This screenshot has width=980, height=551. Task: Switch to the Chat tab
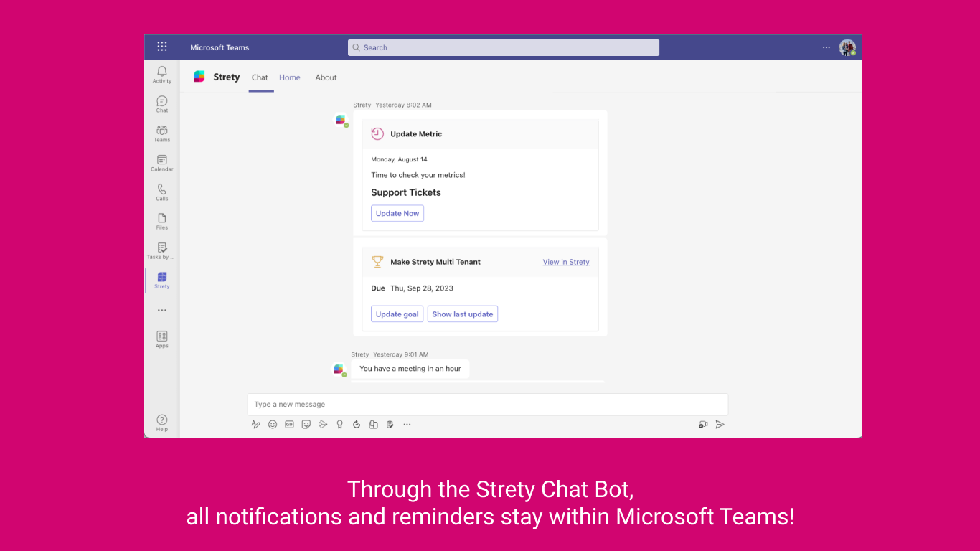[260, 77]
